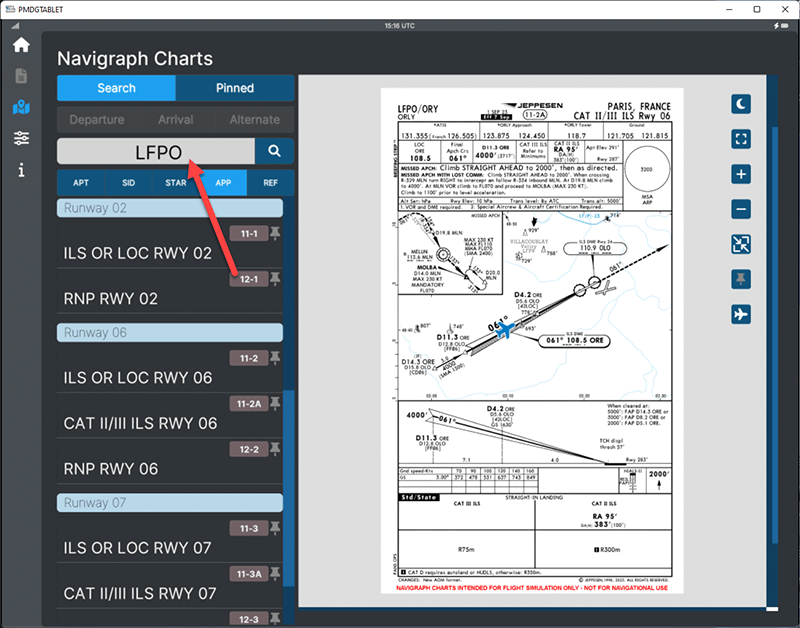This screenshot has width=800, height=628.
Task: Select the SID chart category tab
Action: pos(128,183)
